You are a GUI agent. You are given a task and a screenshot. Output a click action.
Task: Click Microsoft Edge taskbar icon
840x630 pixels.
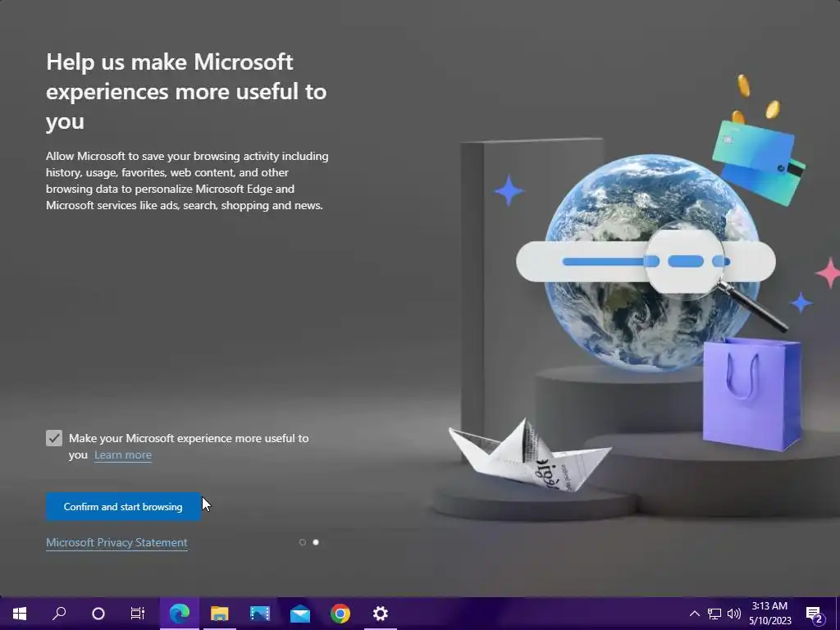(x=180, y=614)
